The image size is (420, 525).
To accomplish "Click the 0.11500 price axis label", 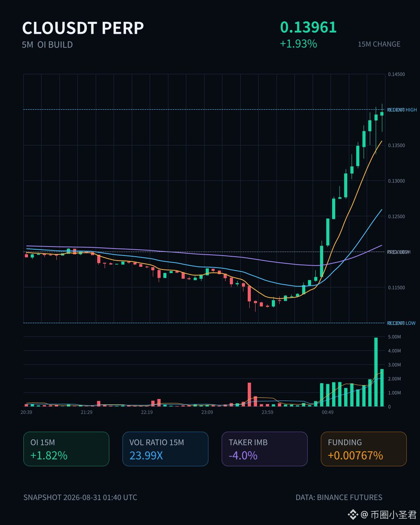I will coord(396,288).
